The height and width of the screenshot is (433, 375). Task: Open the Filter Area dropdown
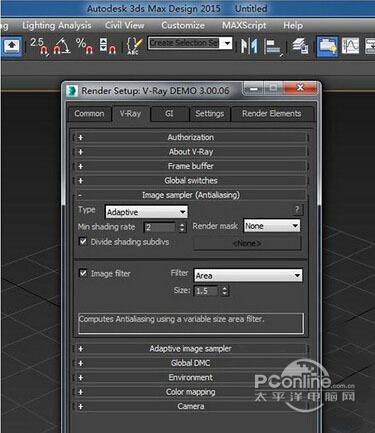click(248, 276)
